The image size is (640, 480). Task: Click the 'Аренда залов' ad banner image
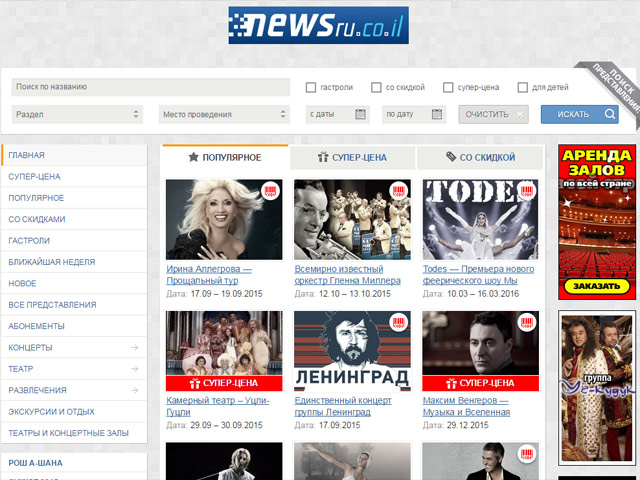(597, 222)
